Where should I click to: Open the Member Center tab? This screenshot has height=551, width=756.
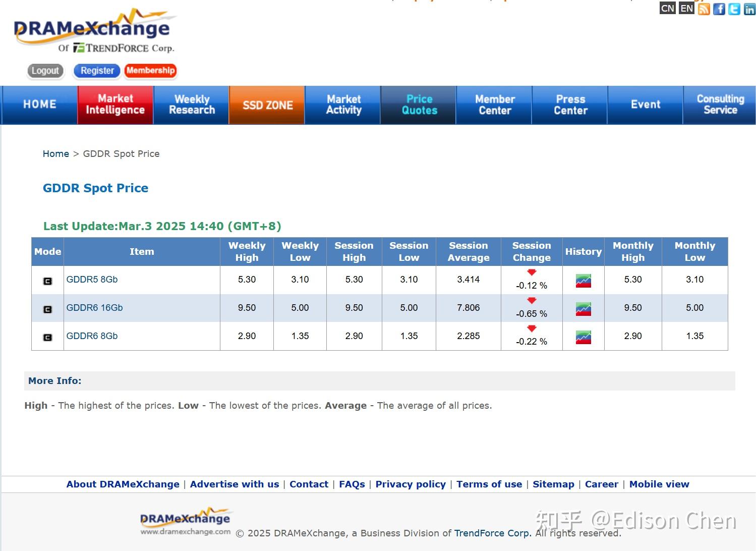(495, 104)
